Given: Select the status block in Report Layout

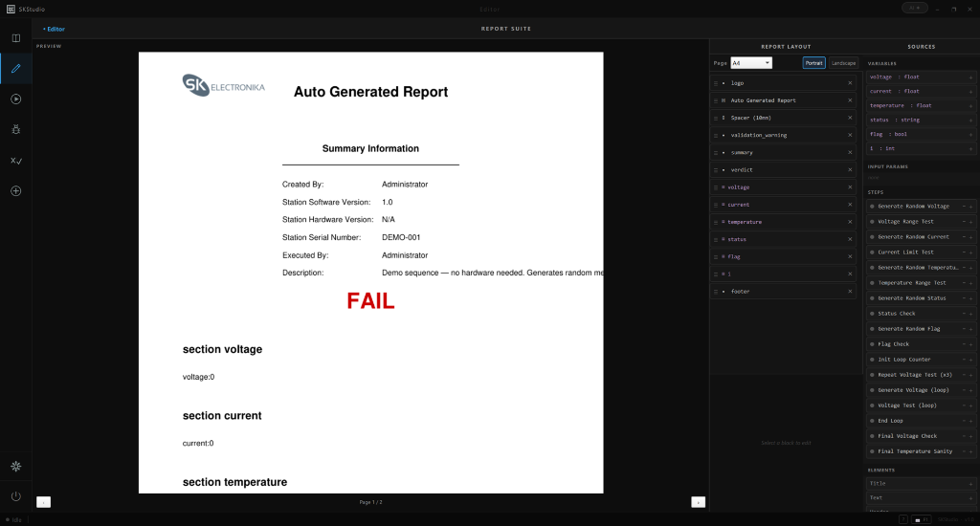Looking at the screenshot, I should tap(784, 239).
